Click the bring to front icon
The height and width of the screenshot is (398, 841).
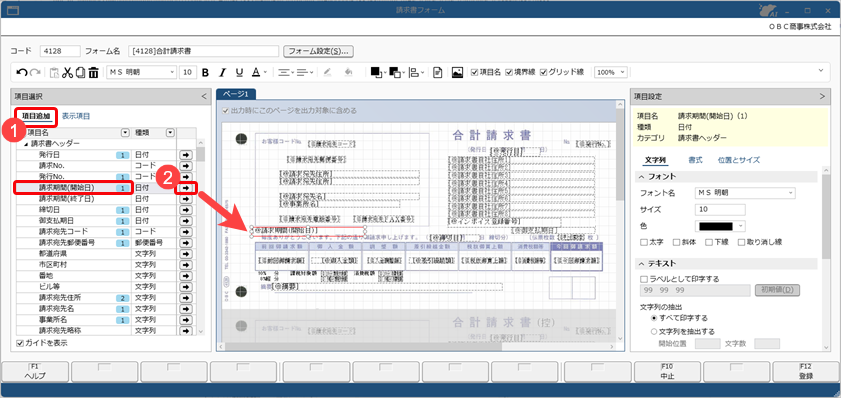coord(378,72)
